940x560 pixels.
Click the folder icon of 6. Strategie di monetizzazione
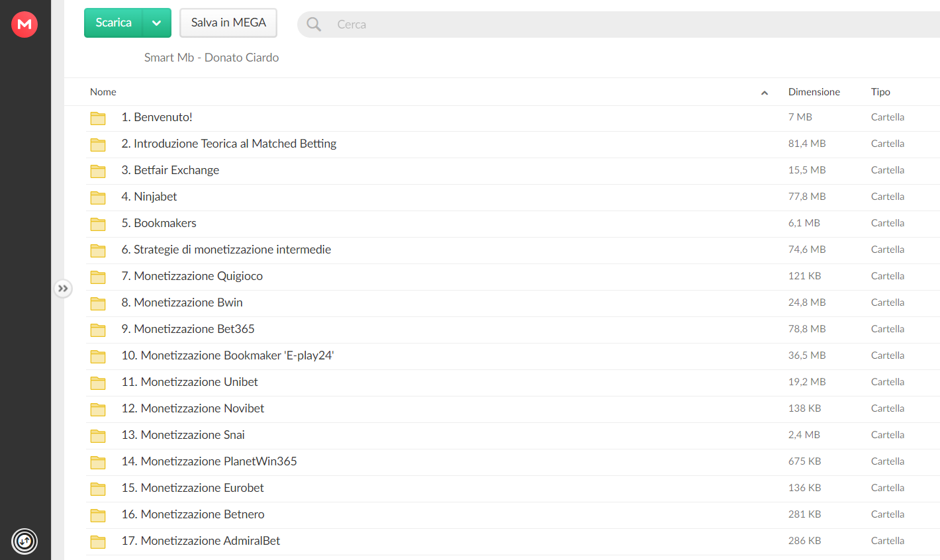pyautogui.click(x=98, y=250)
